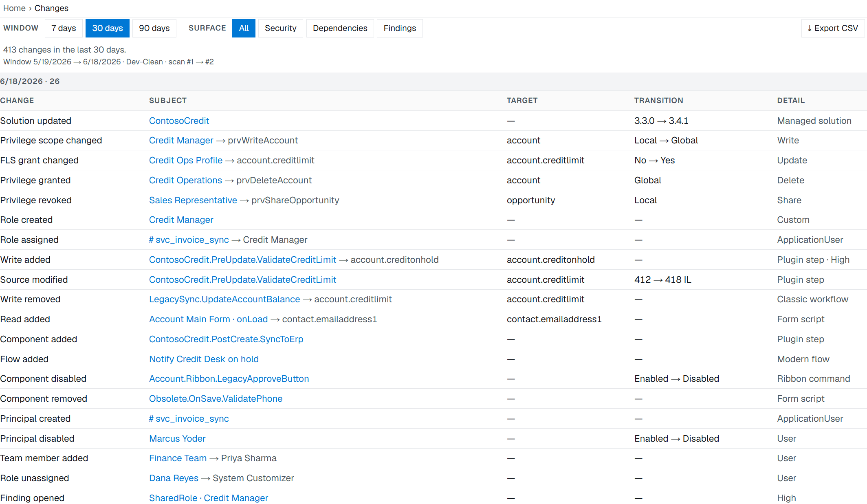The height and width of the screenshot is (504, 867).
Task: Click the Ribbon command detail cell
Action: click(x=814, y=379)
